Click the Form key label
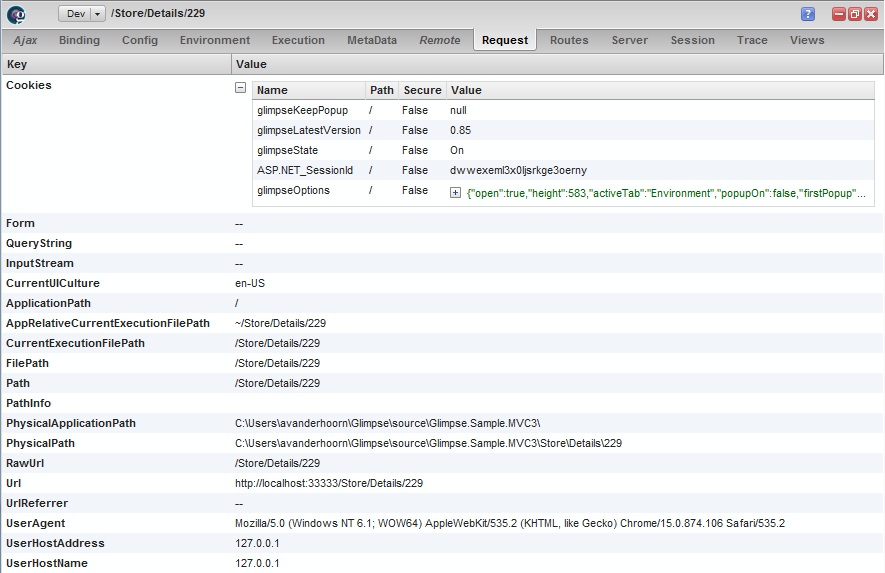Image resolution: width=885 pixels, height=573 pixels. point(20,224)
